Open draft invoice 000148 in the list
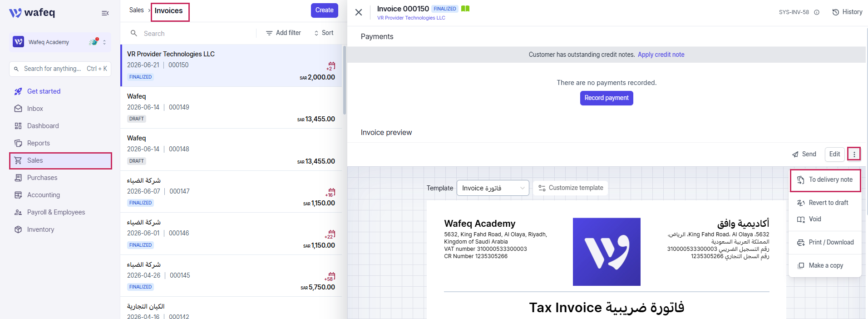 [x=231, y=150]
